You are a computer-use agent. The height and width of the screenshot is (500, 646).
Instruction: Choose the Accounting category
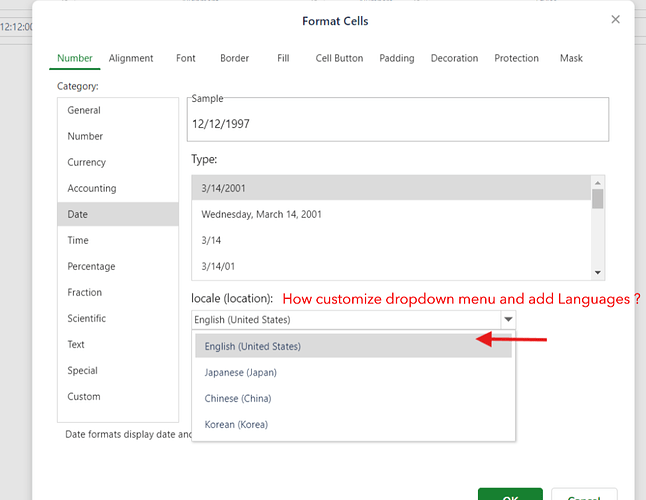(118, 188)
